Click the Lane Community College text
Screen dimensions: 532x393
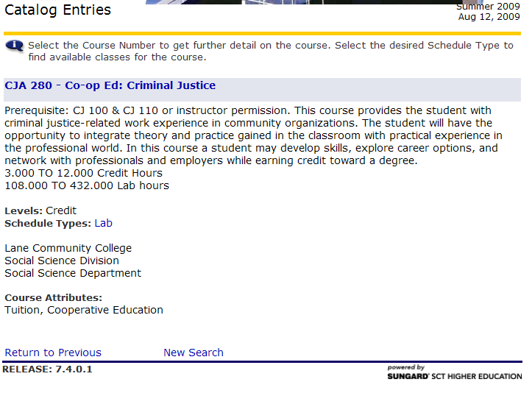pos(68,248)
